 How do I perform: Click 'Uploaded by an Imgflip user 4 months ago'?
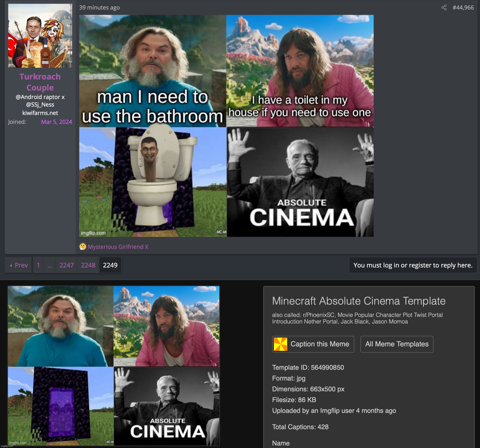tap(334, 411)
